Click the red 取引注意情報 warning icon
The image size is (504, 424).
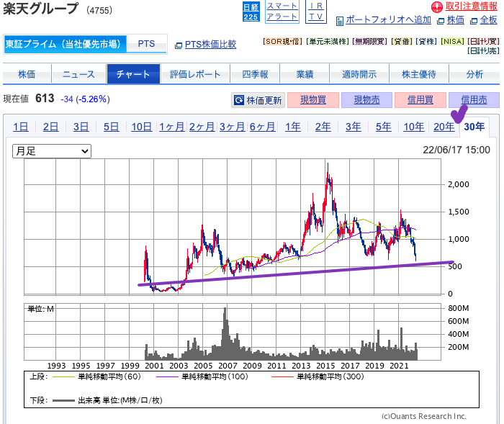[x=437, y=6]
